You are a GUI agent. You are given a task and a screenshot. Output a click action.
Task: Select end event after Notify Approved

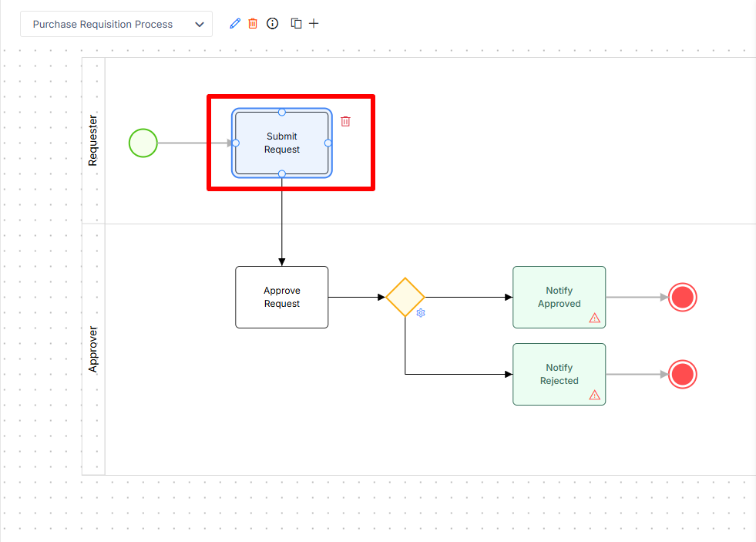click(683, 298)
